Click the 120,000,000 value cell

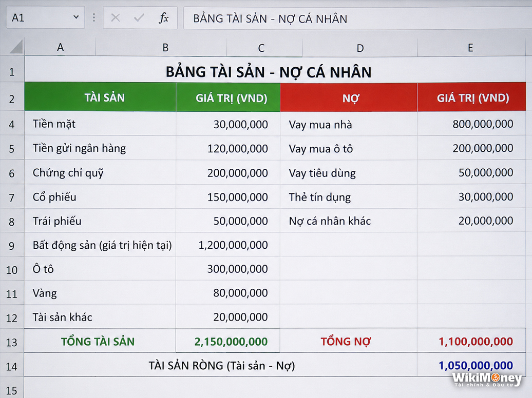tap(228, 148)
